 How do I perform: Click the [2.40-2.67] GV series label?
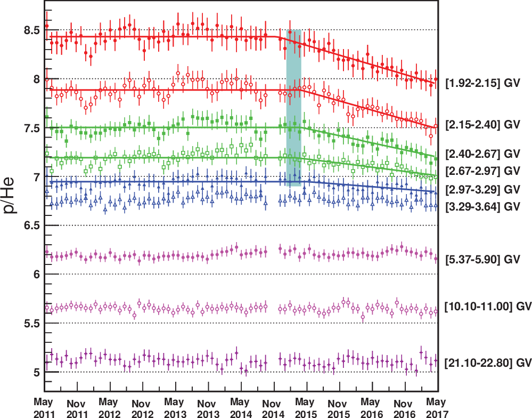coord(482,154)
